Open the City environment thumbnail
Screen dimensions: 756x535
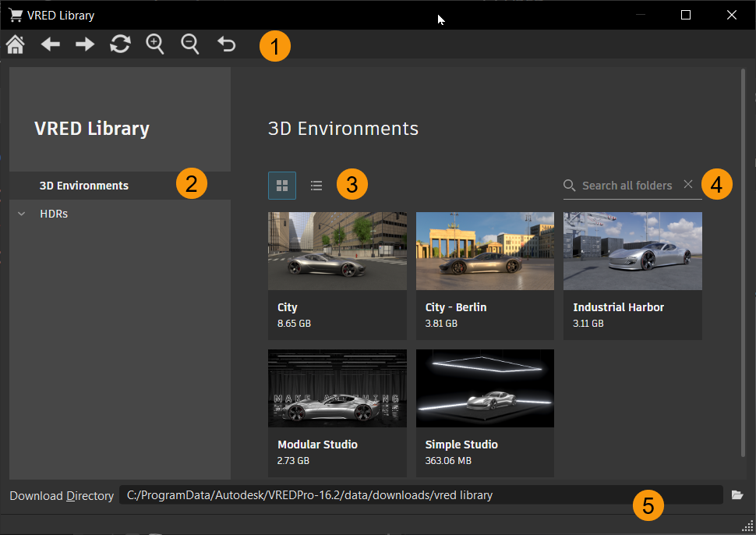pos(337,251)
